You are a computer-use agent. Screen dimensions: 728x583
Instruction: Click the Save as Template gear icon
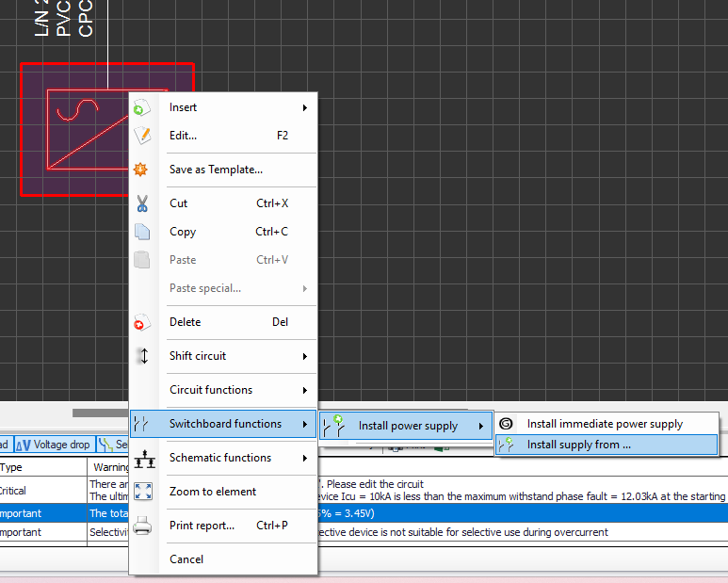pos(142,170)
